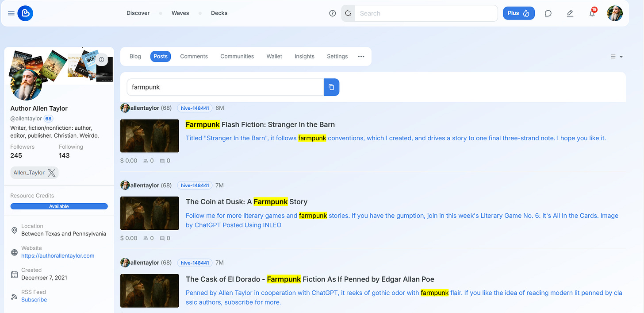Click reputation badge 68 beside @allentaylor
Screen dimensions: 644x313
pos(48,119)
